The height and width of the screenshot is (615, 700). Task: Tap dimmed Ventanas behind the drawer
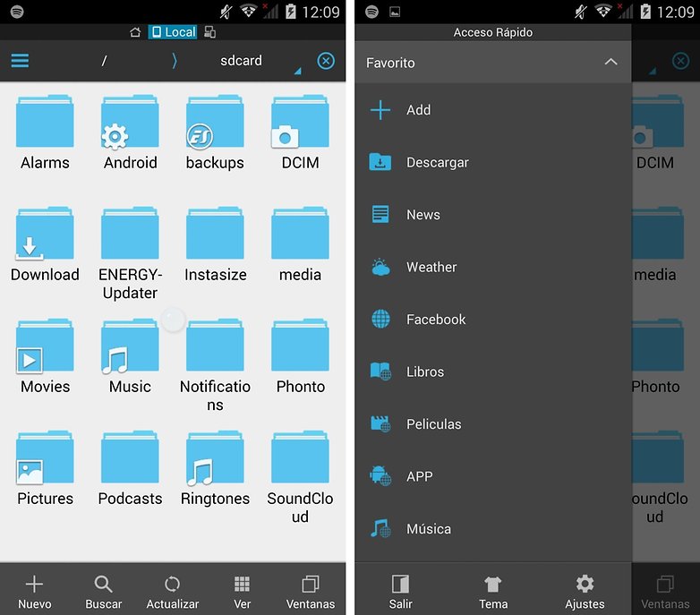click(665, 592)
